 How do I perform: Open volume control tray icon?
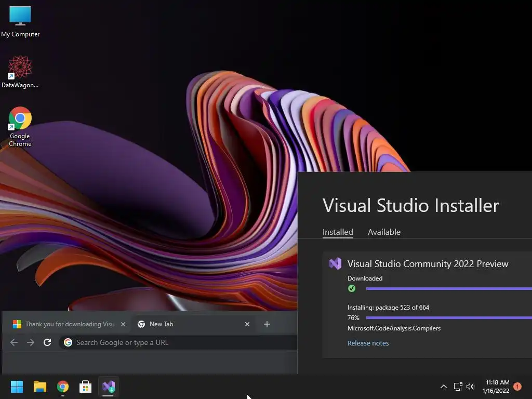point(470,387)
